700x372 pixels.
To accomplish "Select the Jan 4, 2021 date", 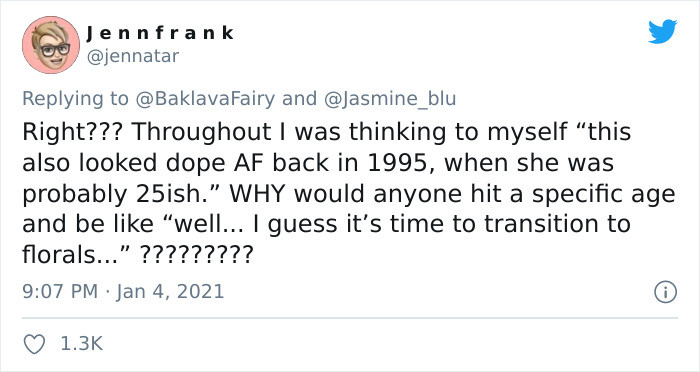I will [x=170, y=292].
